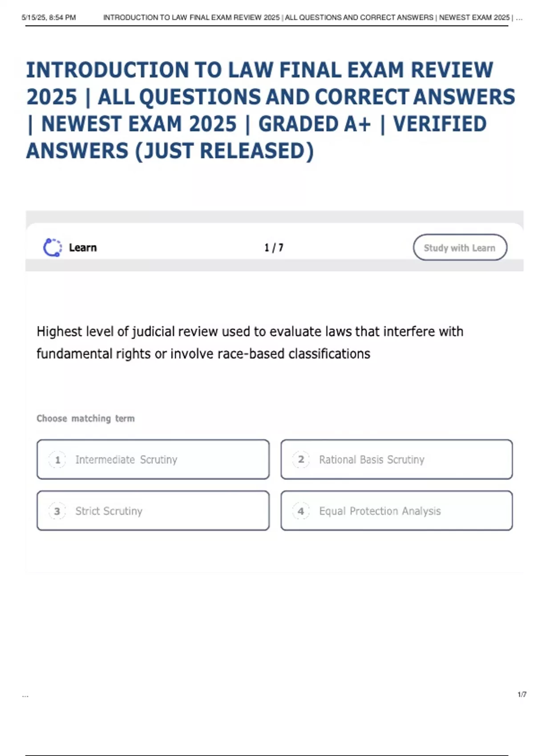Viewport: 534px width, 756px height.
Task: Click the Learn mode circular icon
Action: 53,248
